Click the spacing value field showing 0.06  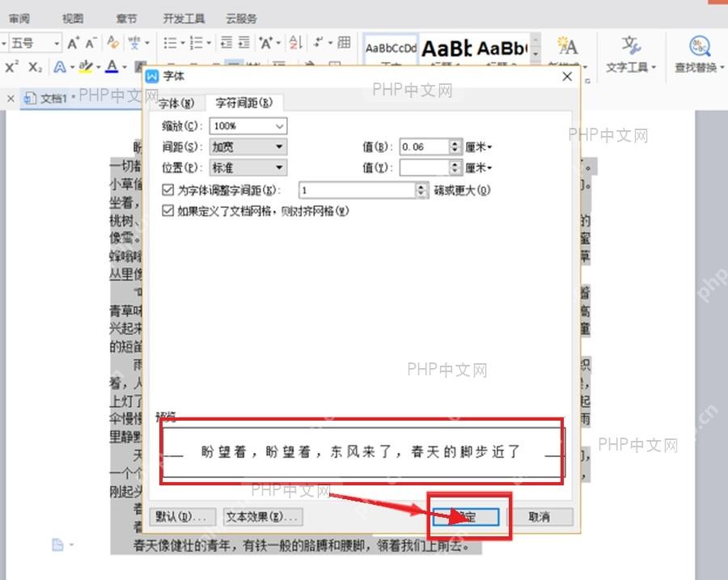click(425, 146)
